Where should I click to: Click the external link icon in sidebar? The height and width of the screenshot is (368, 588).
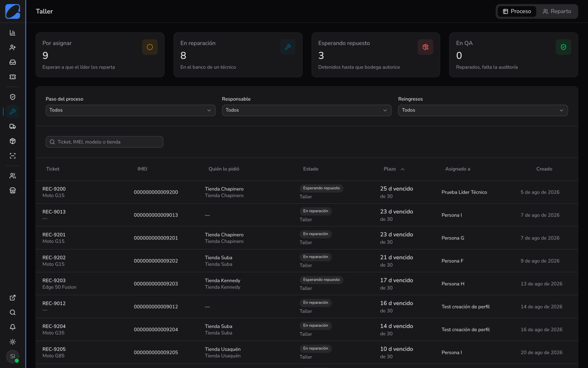12,298
